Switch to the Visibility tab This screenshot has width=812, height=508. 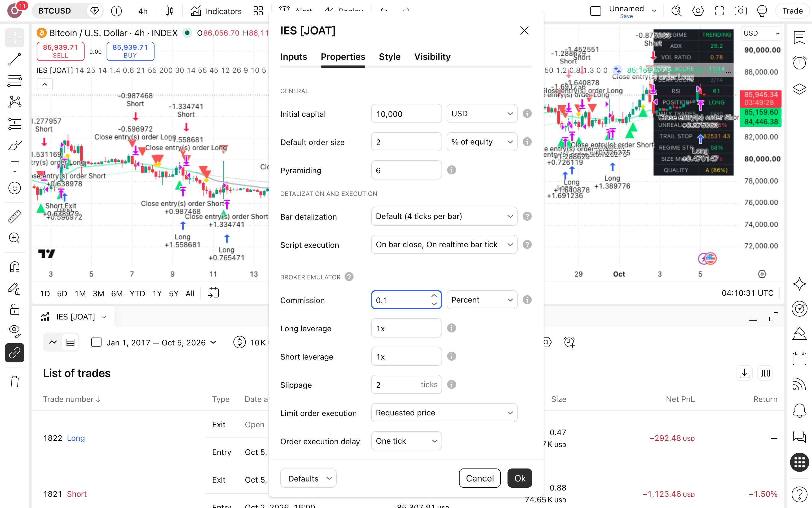pos(432,57)
